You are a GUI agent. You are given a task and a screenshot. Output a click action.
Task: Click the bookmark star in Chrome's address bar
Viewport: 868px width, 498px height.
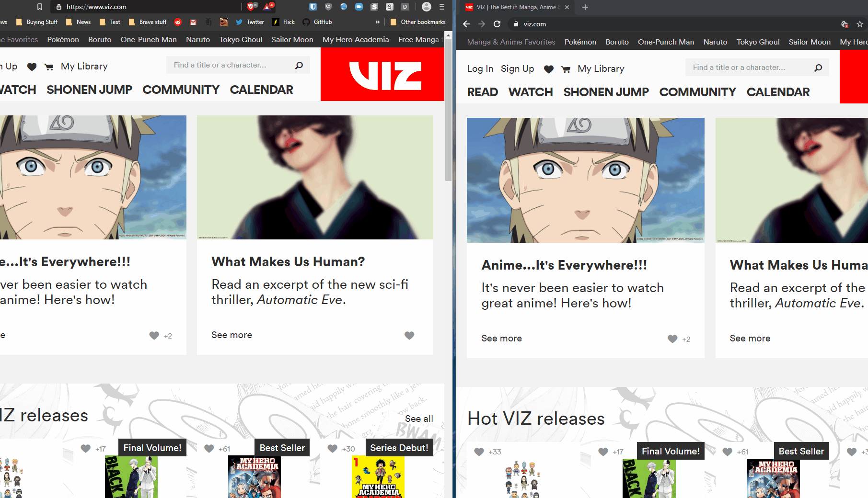tap(859, 24)
